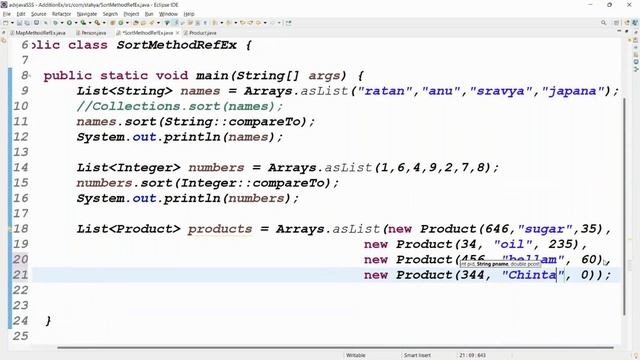This screenshot has height=360, width=640.
Task: Click the External Tools run icon
Action: (98, 23)
